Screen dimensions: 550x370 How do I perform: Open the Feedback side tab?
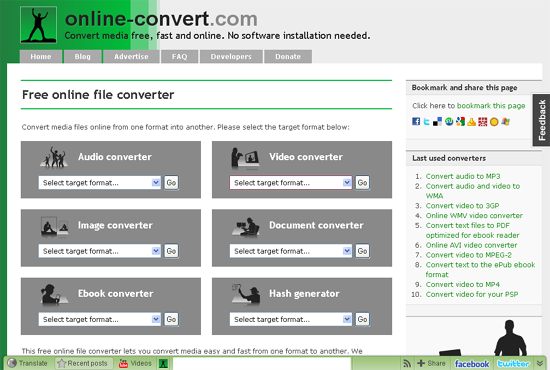(541, 120)
